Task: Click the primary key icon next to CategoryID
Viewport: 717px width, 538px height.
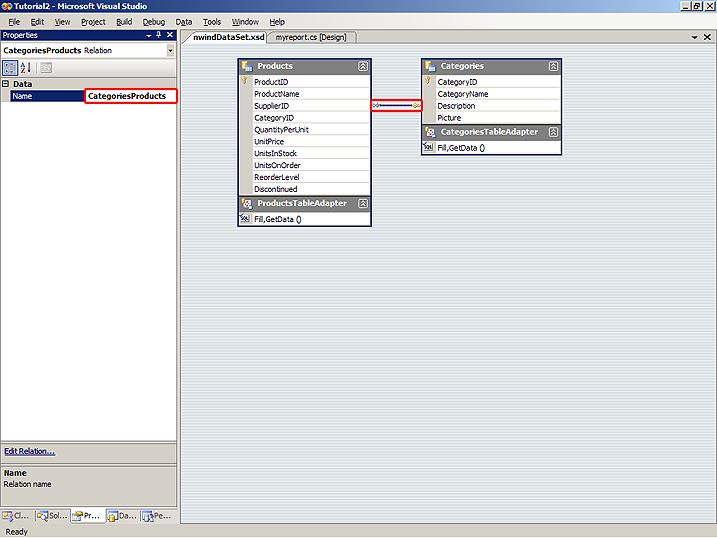Action: click(x=428, y=82)
